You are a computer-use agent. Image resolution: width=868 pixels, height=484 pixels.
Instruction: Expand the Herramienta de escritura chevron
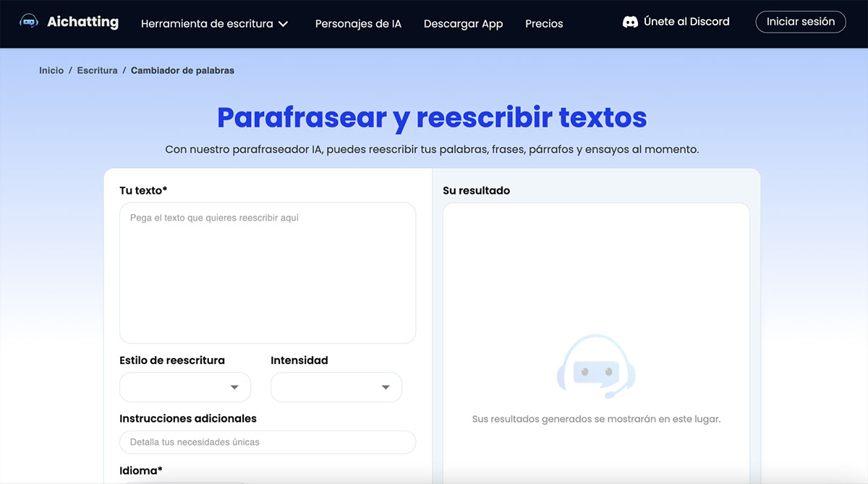[x=284, y=24]
